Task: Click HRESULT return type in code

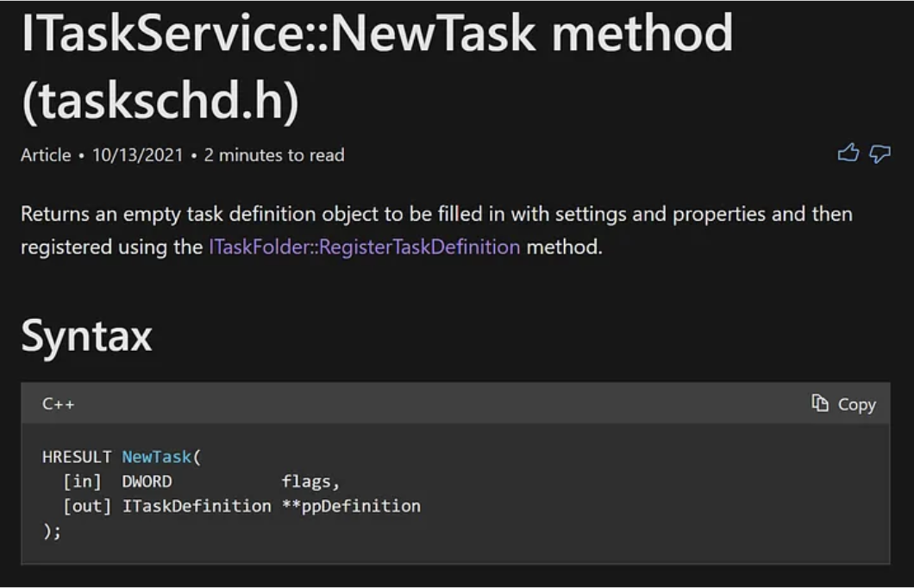Action: point(77,457)
